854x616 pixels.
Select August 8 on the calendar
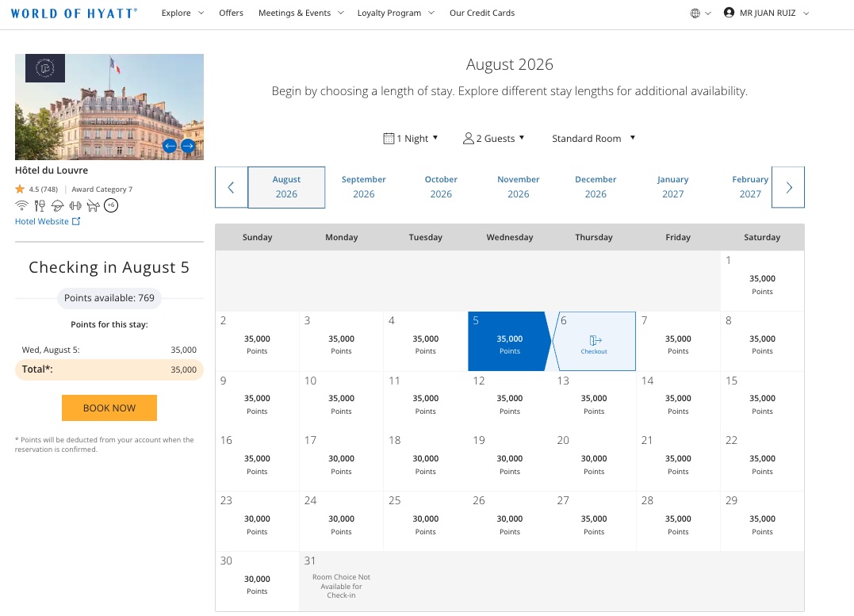[762, 342]
